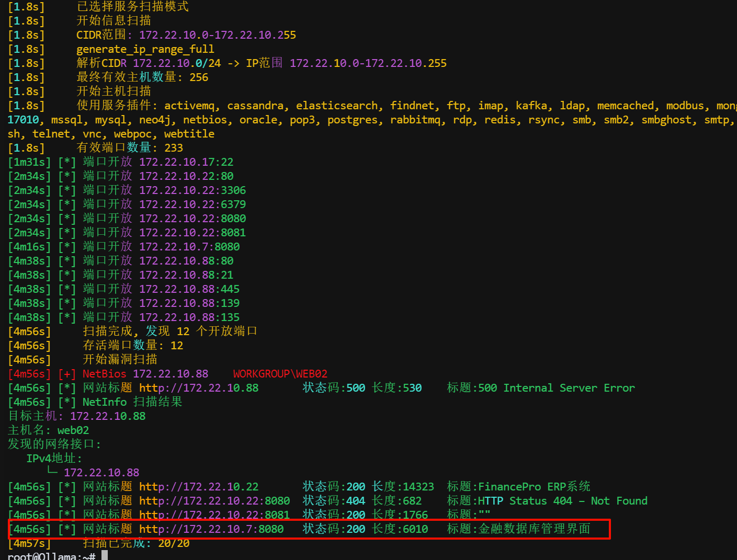The image size is (737, 560).
Task: Select the 金融数据库管理界面 title text
Action: click(x=534, y=529)
